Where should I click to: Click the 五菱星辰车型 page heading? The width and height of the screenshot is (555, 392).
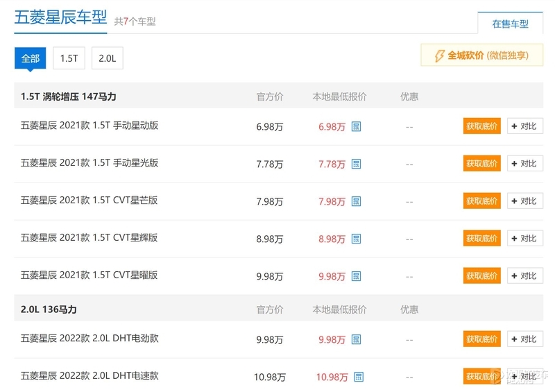pos(60,17)
